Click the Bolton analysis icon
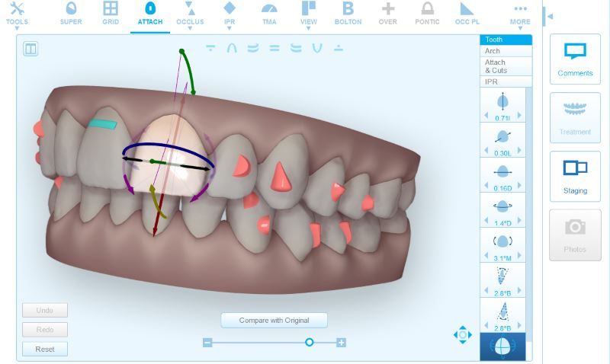 (x=348, y=13)
